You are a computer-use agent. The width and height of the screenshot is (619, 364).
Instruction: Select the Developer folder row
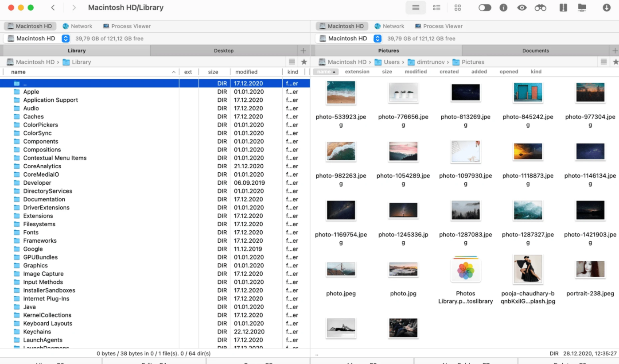[x=155, y=183]
